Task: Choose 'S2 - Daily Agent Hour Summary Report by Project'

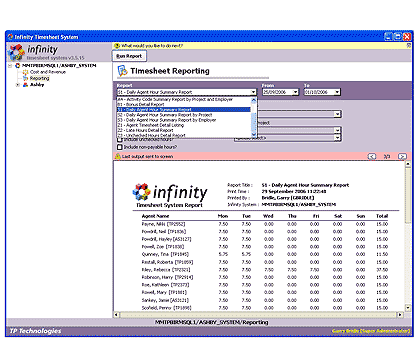Action: 184,115
